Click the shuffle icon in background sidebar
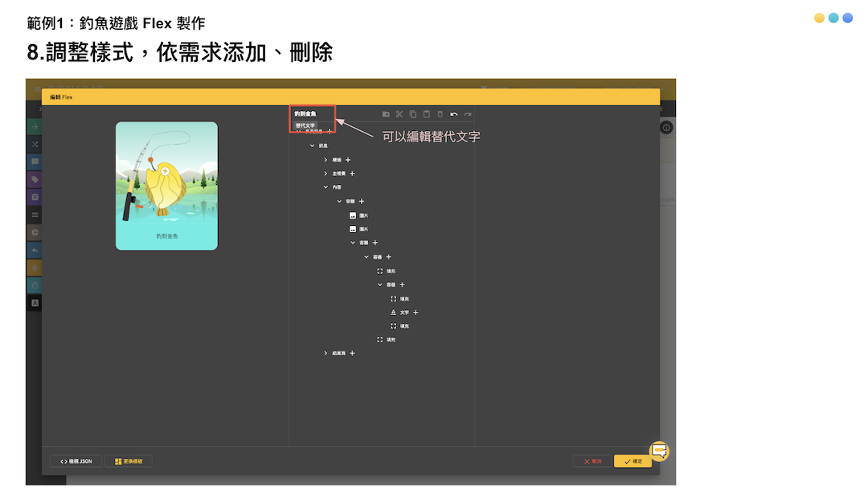Screen dimensions: 868x495 coord(35,145)
